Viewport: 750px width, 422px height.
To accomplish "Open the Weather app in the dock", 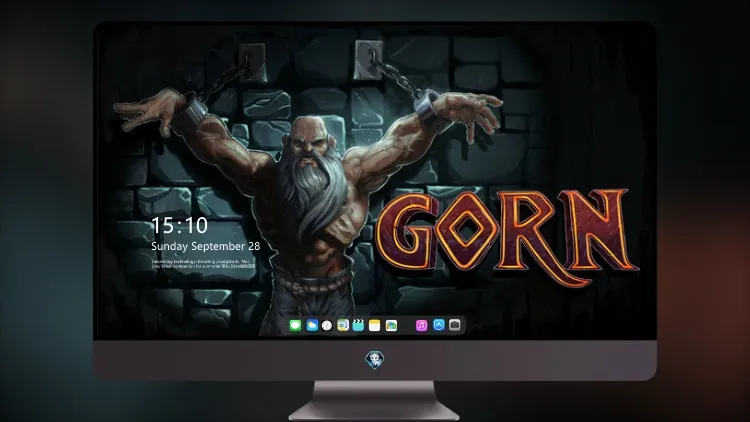I will click(x=312, y=325).
